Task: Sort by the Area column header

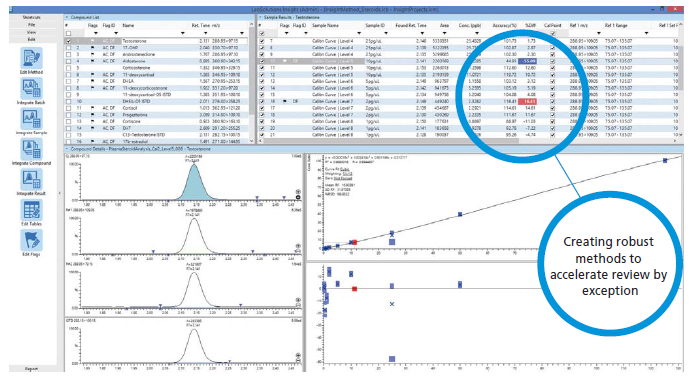Action: click(x=444, y=26)
